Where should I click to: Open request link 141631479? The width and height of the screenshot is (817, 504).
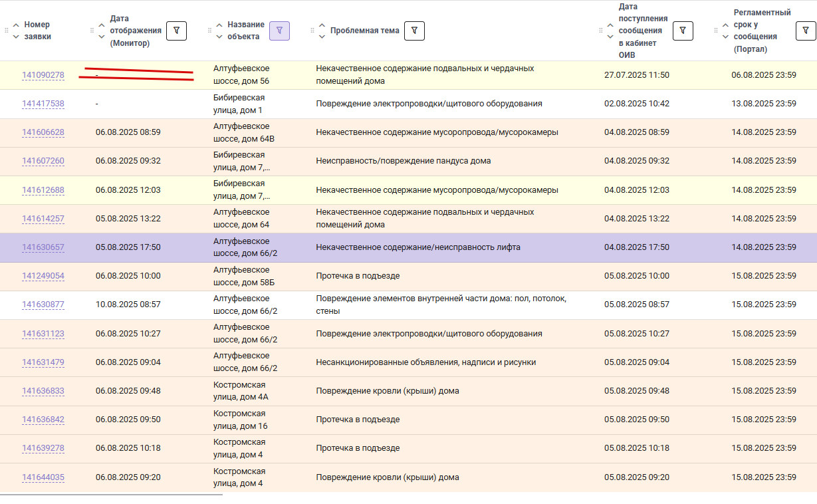(43, 362)
